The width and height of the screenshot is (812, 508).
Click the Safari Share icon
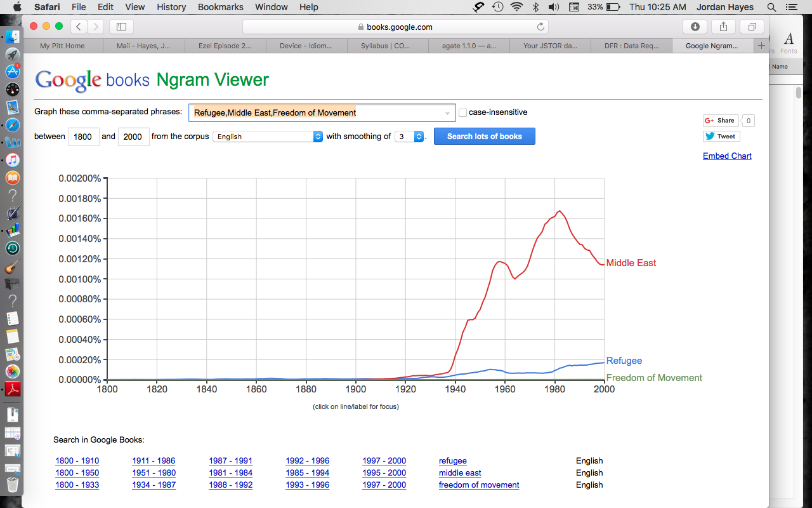pos(723,27)
